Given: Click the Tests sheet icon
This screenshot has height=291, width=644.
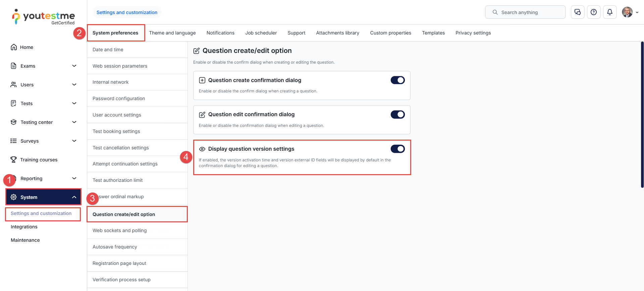Looking at the screenshot, I should [14, 103].
